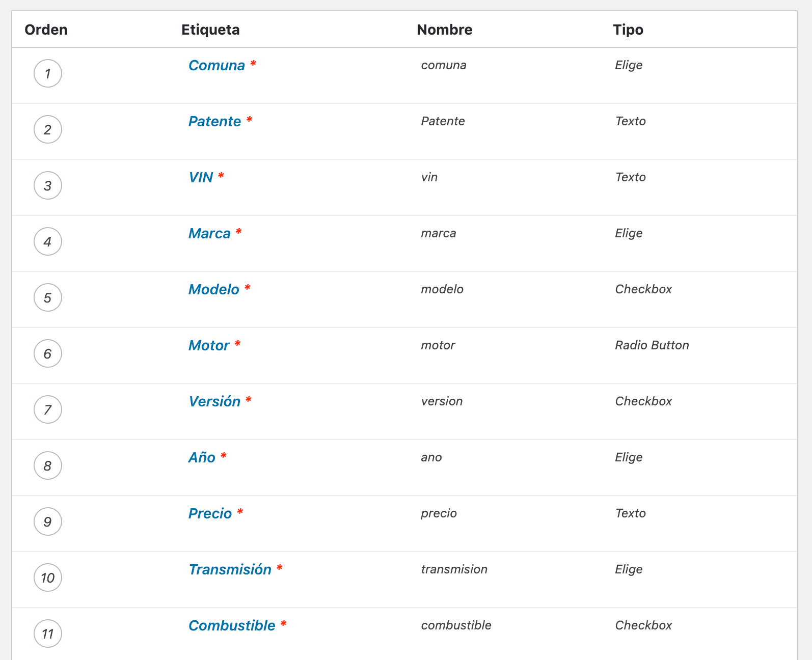The height and width of the screenshot is (660, 812).
Task: Open the Versión field link
Action: coord(214,402)
